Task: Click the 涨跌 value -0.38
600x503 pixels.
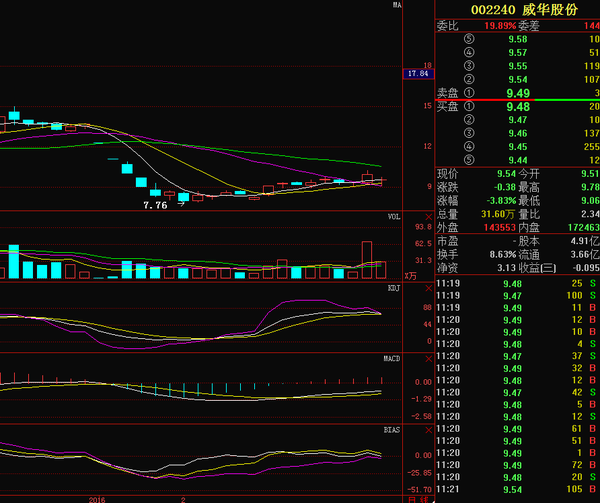Action: pos(505,187)
